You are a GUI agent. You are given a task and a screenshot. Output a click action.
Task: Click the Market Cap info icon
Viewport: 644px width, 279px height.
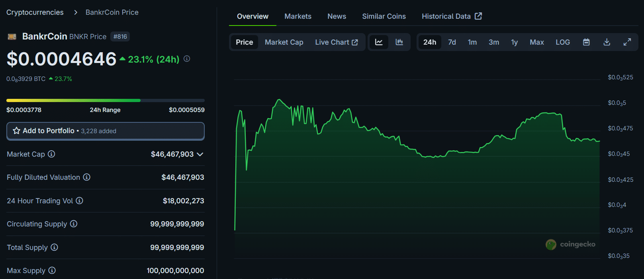[51, 154]
